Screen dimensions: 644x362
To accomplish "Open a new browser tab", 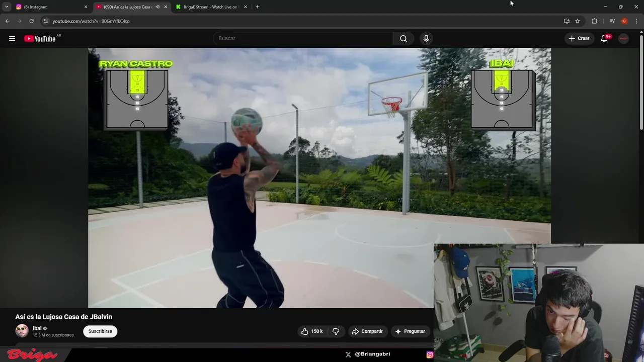I will 258,7.
